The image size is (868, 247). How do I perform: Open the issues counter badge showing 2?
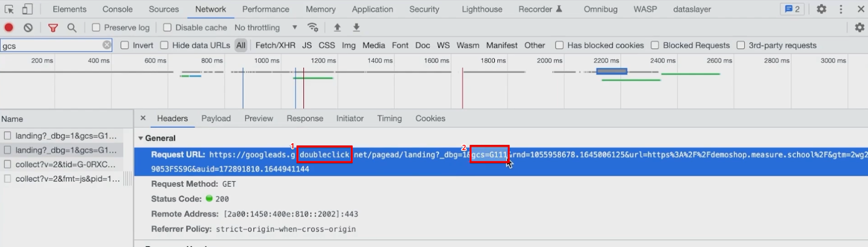[x=792, y=9]
